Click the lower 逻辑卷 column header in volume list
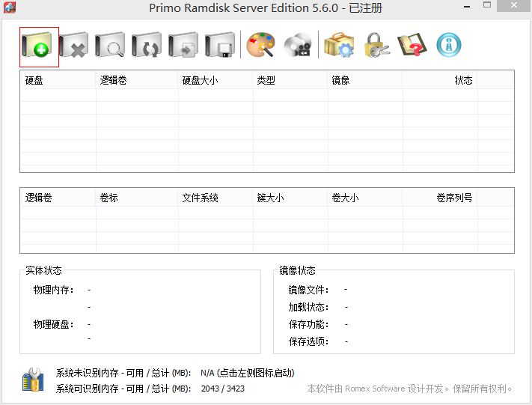The height and width of the screenshot is (405, 532). pos(58,198)
